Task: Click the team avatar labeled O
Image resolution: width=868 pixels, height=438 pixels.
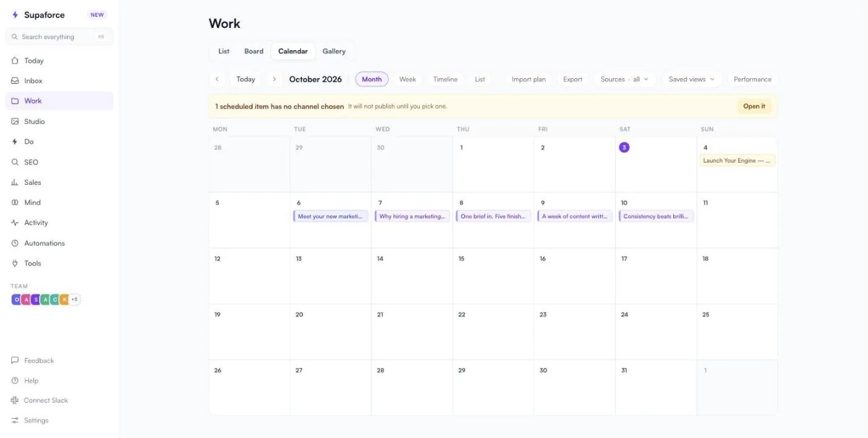Action: click(x=17, y=300)
